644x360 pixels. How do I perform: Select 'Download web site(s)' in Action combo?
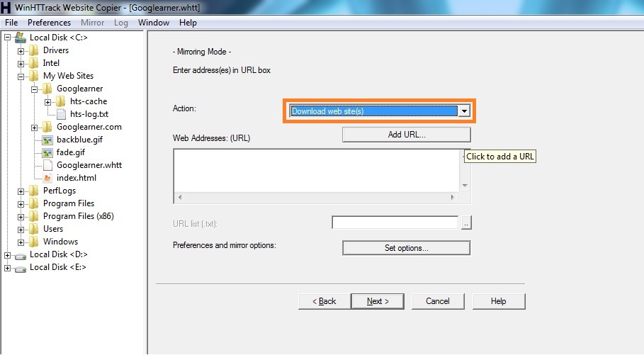374,111
